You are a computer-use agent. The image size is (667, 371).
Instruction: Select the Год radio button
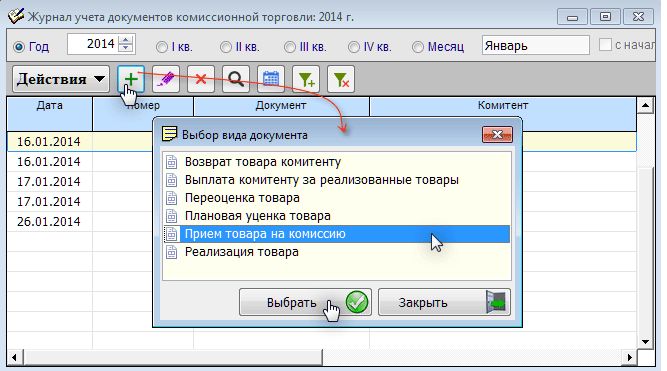pyautogui.click(x=19, y=47)
